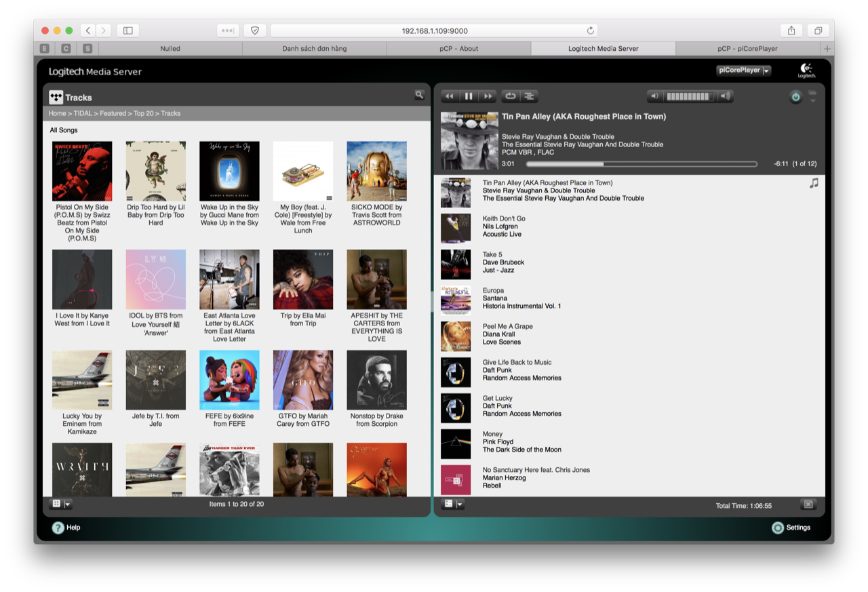Clear the current playlist
Image resolution: width=868 pixels, height=592 pixels.
[807, 505]
